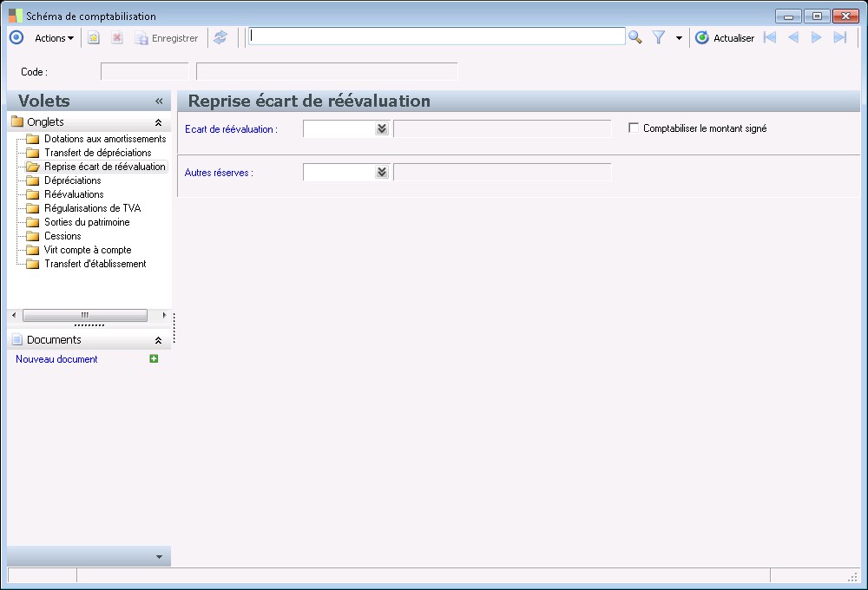Click the double-arrow refresh toolbar icon
This screenshot has height=590, width=868.
point(220,37)
